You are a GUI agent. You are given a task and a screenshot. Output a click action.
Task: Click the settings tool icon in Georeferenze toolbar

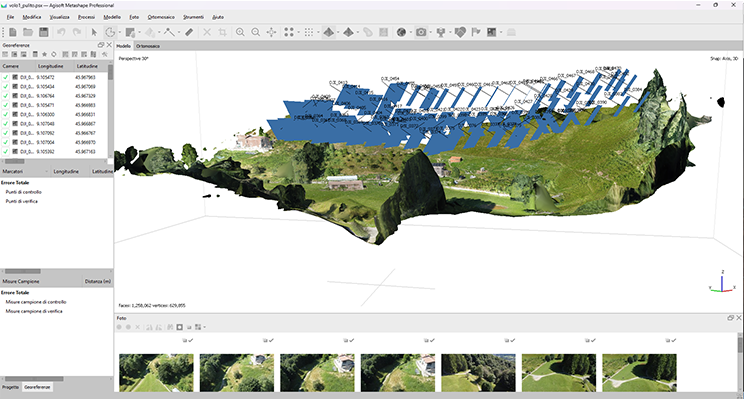[105, 55]
